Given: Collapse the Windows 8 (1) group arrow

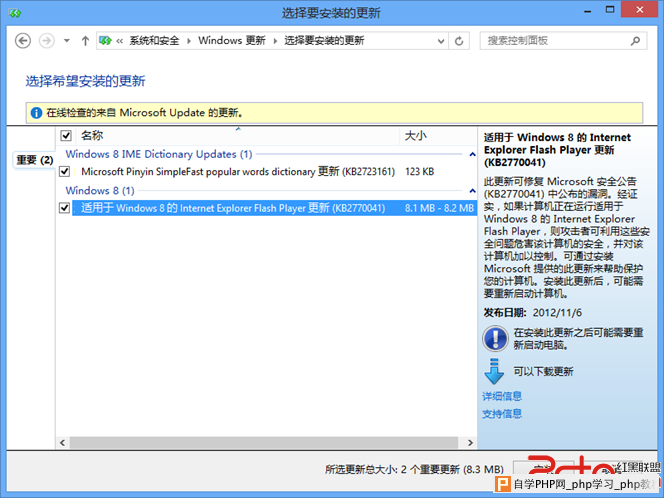Looking at the screenshot, I should pos(472,191).
